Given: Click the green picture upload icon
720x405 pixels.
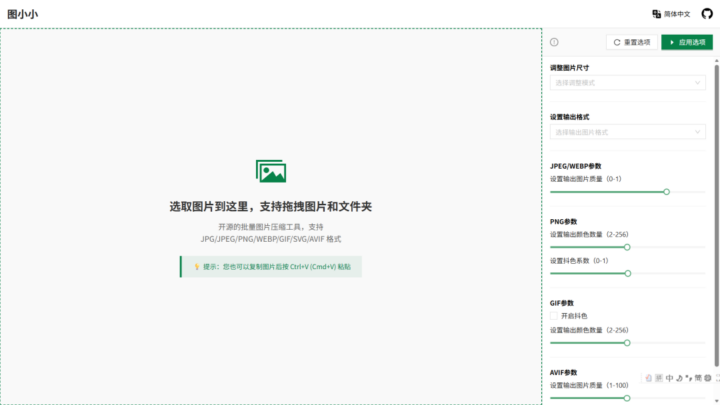Looking at the screenshot, I should point(271,171).
